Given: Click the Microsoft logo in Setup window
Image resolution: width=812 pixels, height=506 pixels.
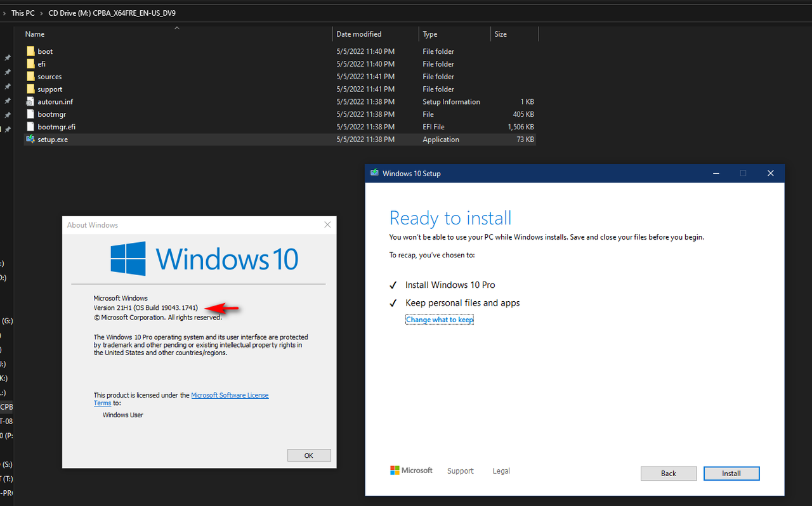Looking at the screenshot, I should pos(411,470).
